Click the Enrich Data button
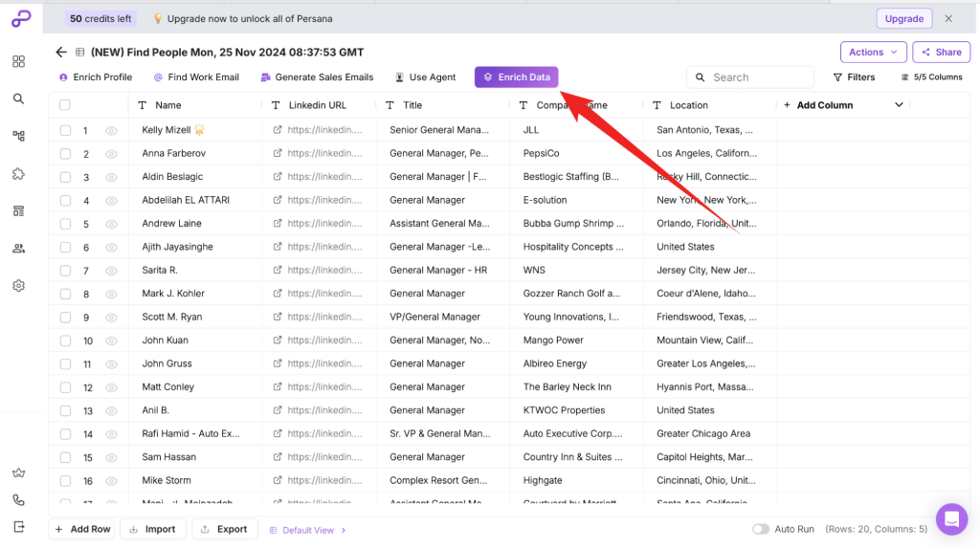The image size is (980, 549). coord(516,77)
